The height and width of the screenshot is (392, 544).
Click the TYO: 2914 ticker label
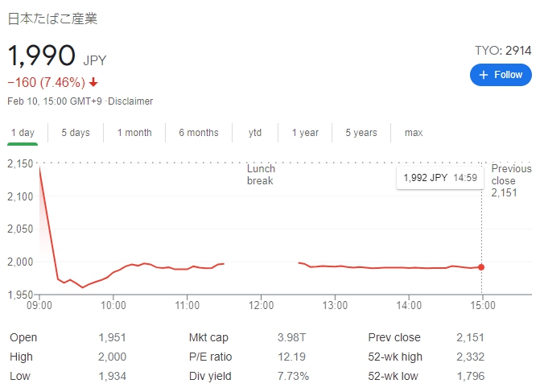(x=503, y=51)
